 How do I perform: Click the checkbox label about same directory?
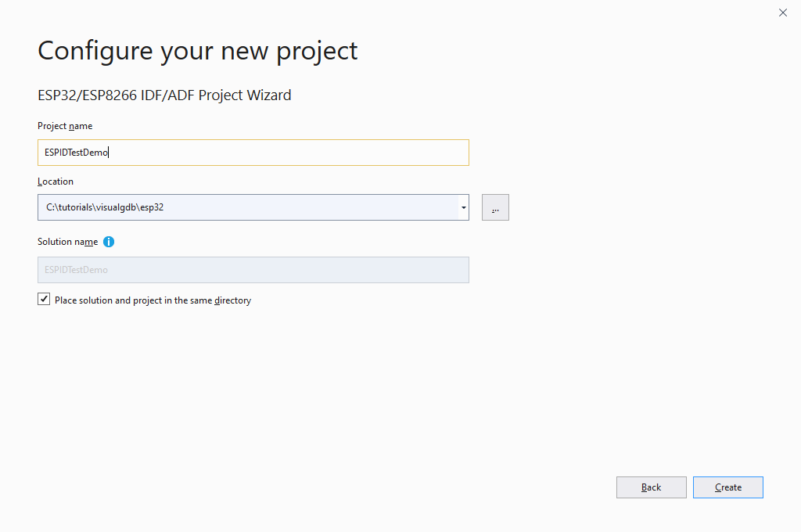(x=153, y=300)
